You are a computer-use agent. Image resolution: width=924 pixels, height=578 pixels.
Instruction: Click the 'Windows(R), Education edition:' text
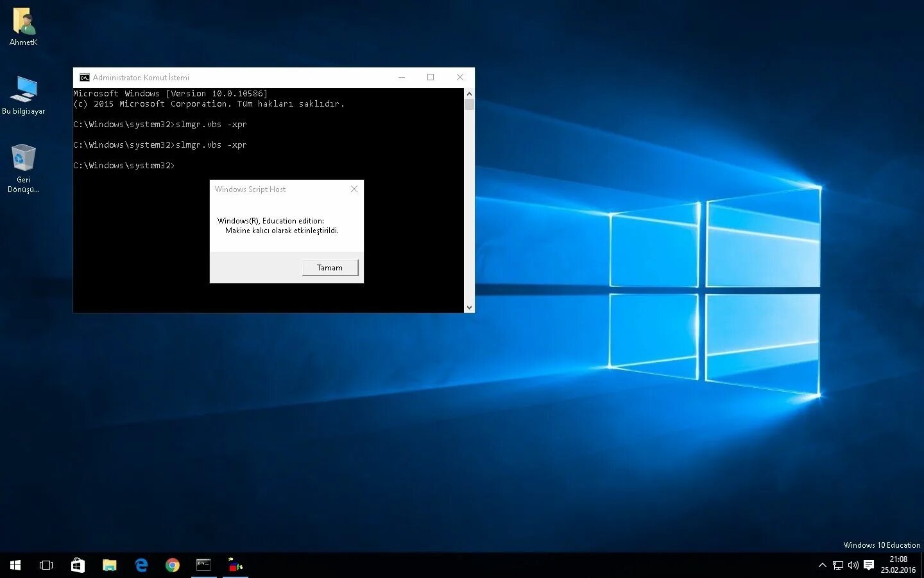click(271, 221)
